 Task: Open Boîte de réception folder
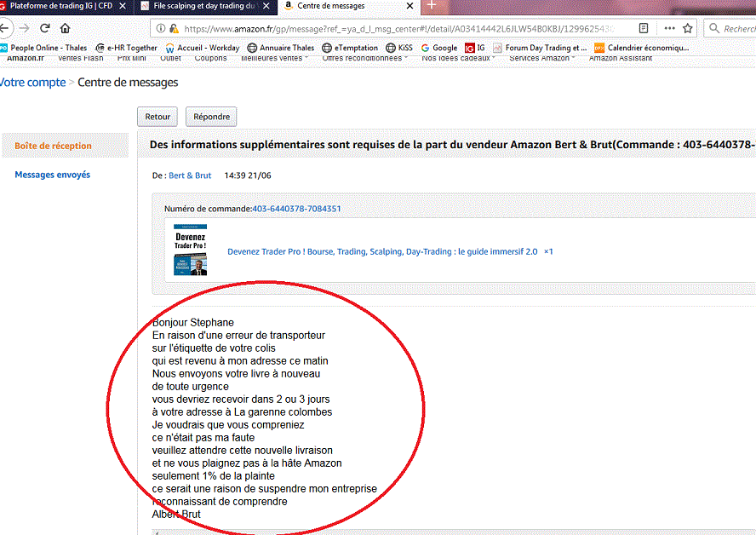tap(53, 146)
